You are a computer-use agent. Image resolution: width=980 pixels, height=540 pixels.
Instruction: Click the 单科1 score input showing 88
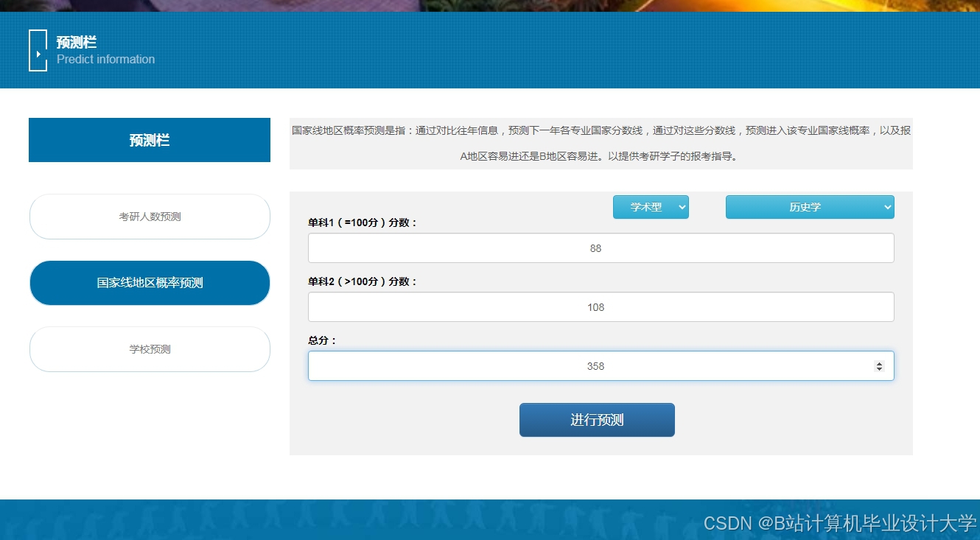[601, 248]
